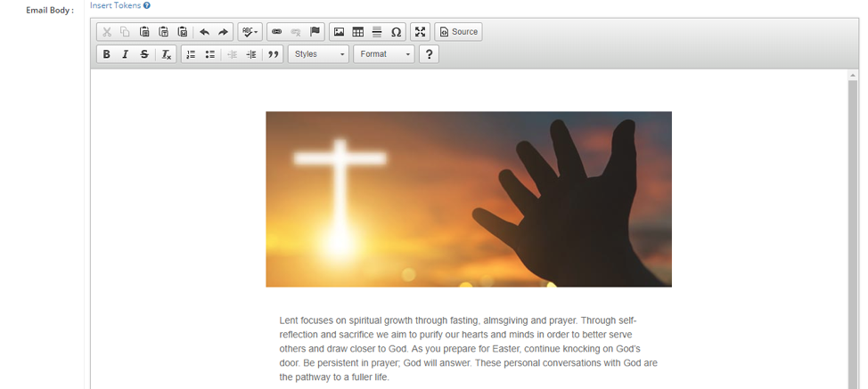Click the Redo arrow icon

(223, 32)
